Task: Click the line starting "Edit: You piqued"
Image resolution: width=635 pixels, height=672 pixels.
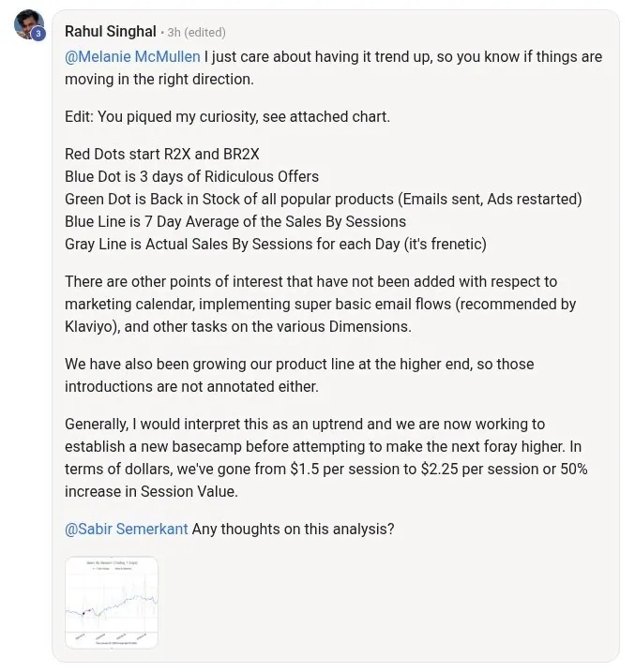Action: click(x=227, y=116)
